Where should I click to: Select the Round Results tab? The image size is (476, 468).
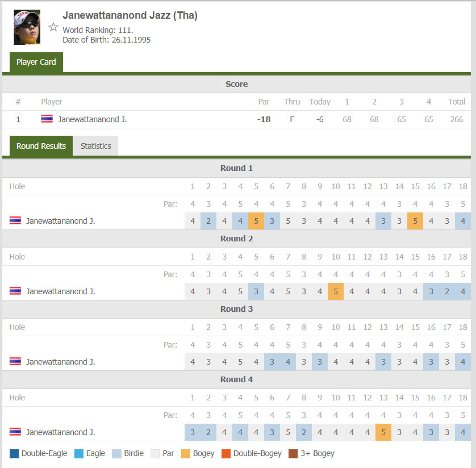(x=41, y=146)
